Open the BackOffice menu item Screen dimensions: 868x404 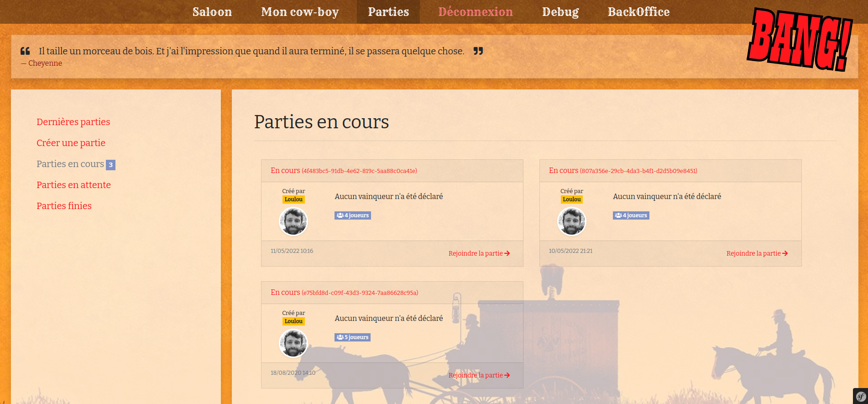point(638,12)
